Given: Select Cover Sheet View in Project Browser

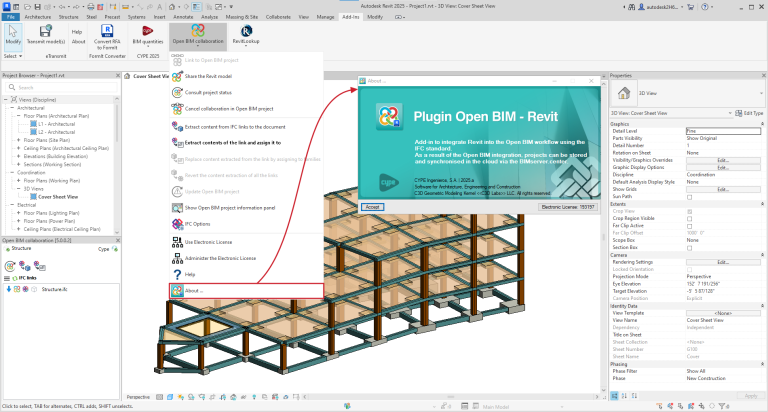Looking at the screenshot, I should [x=58, y=197].
